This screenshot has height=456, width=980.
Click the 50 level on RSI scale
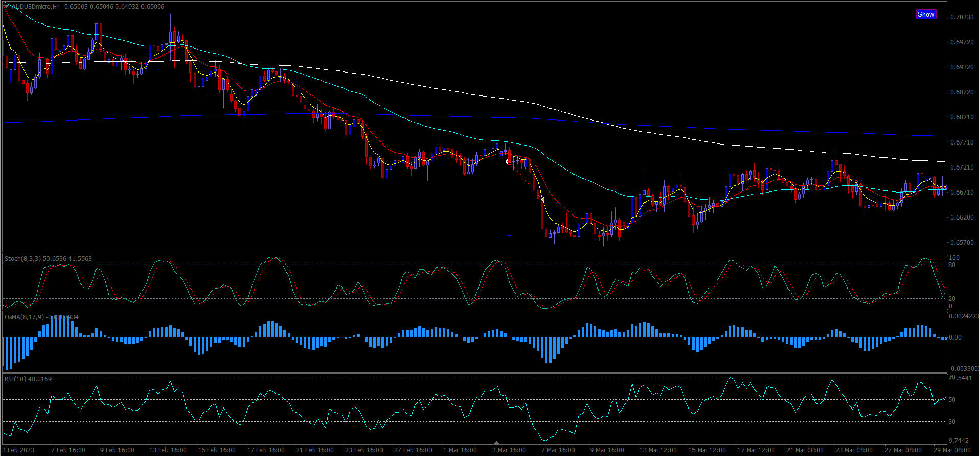(952, 400)
